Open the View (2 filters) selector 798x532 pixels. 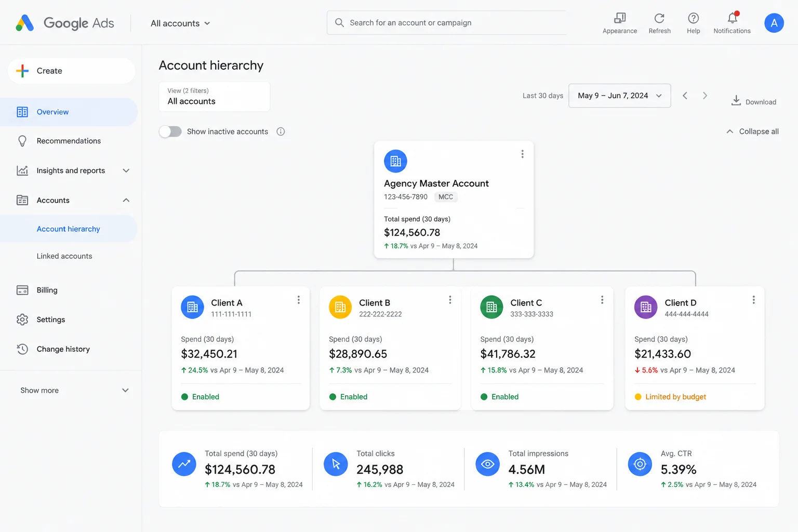point(215,97)
